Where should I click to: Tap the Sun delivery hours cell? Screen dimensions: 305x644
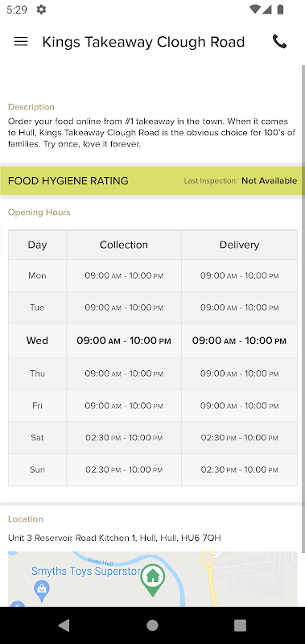tap(239, 470)
